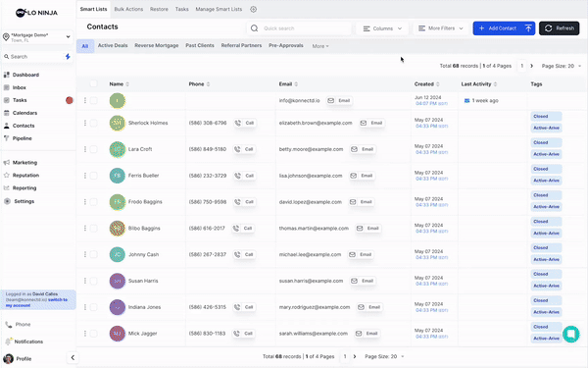Open row actions menu for Sherlock Holmes

[85, 123]
